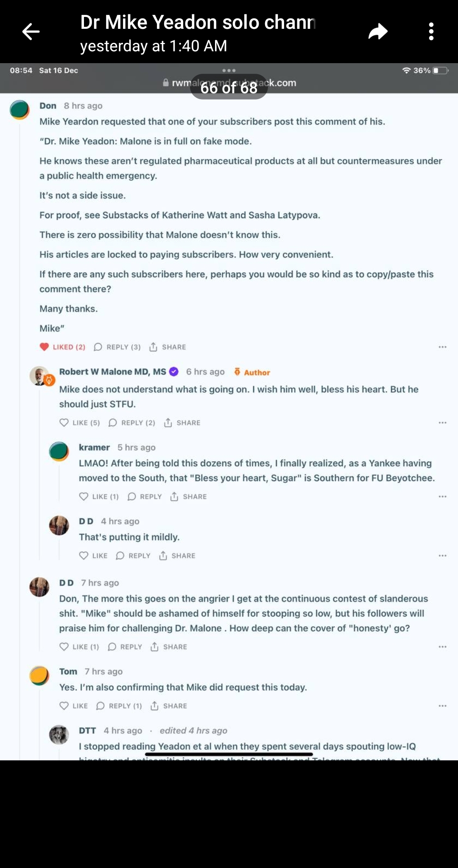
Task: Expand replies on Don's comment
Action: (x=117, y=347)
